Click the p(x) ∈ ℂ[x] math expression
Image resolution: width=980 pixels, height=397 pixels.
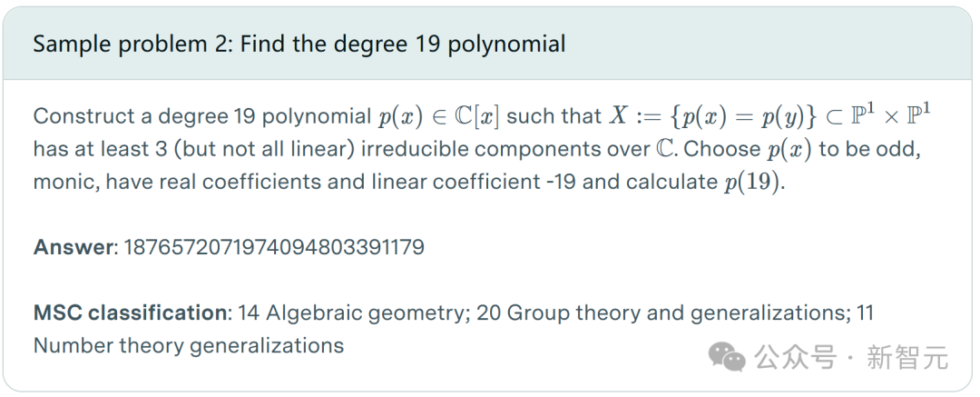(439, 116)
